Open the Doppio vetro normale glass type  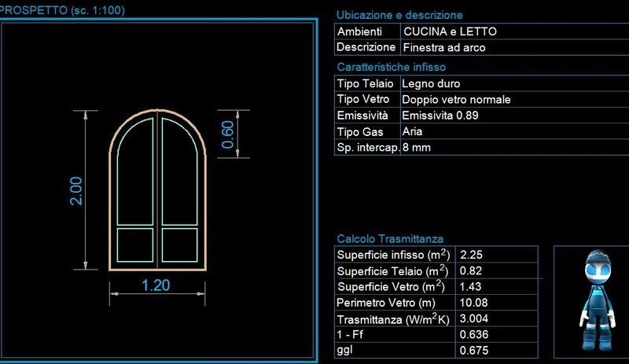coord(456,100)
